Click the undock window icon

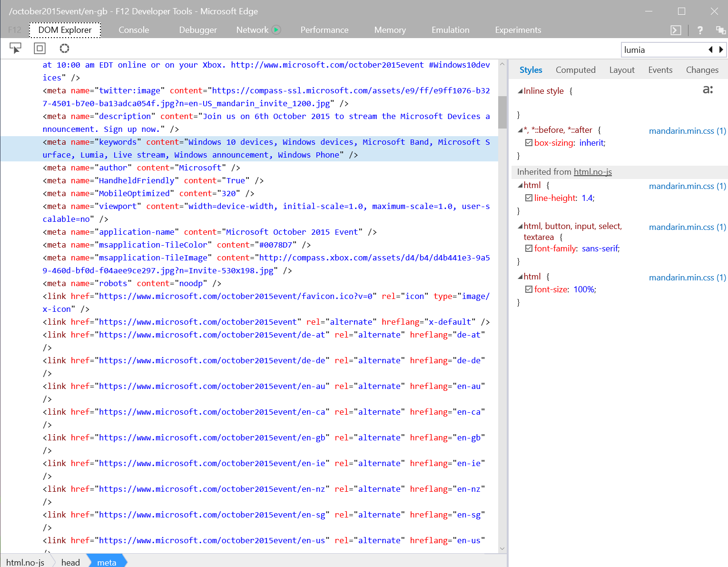click(x=720, y=30)
